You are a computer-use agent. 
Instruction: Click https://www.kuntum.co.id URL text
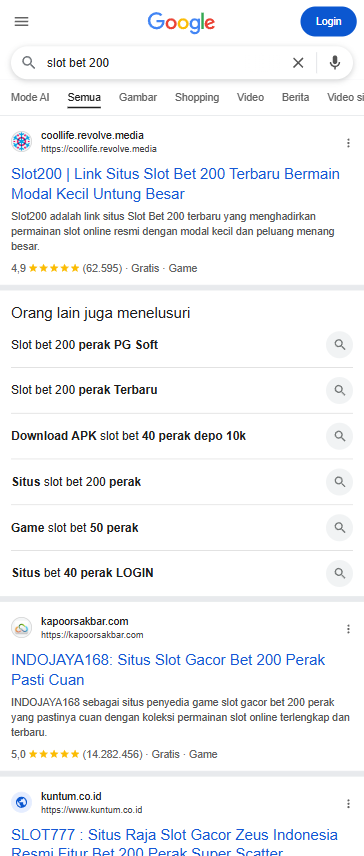[x=92, y=810]
